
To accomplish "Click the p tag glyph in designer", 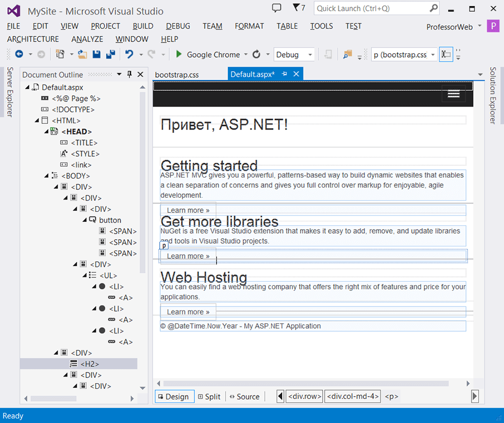I will [164, 246].
